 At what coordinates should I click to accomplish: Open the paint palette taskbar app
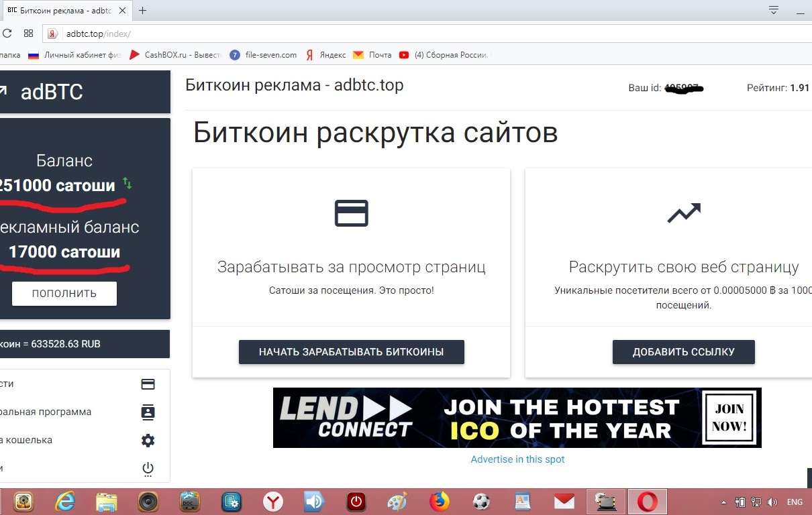[397, 502]
